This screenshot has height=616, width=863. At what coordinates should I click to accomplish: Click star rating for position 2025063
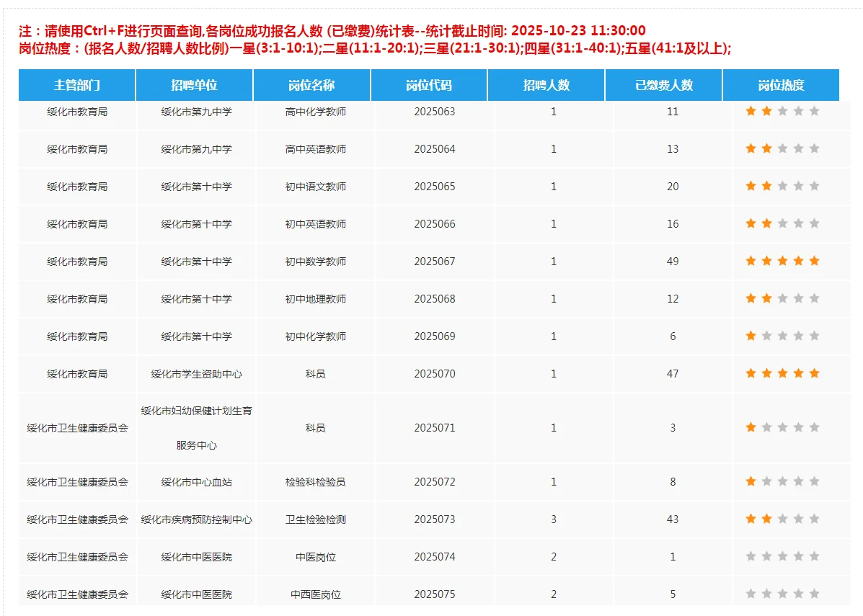click(782, 111)
